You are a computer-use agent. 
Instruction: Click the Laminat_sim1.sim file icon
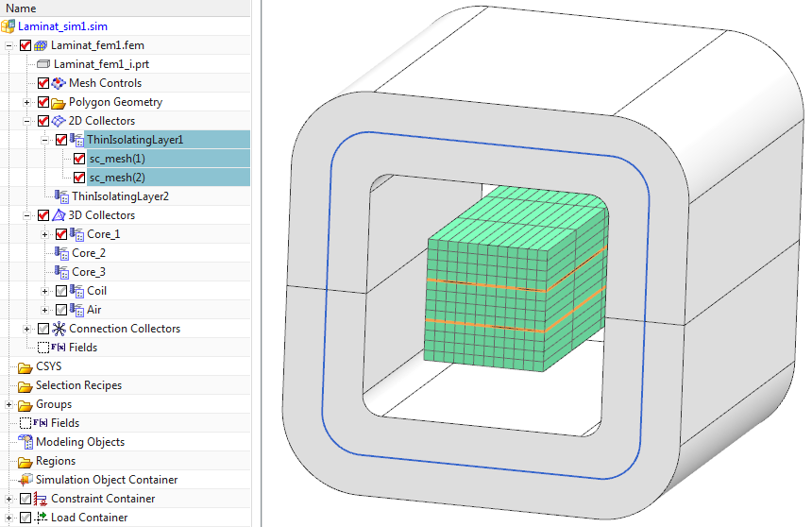9,26
